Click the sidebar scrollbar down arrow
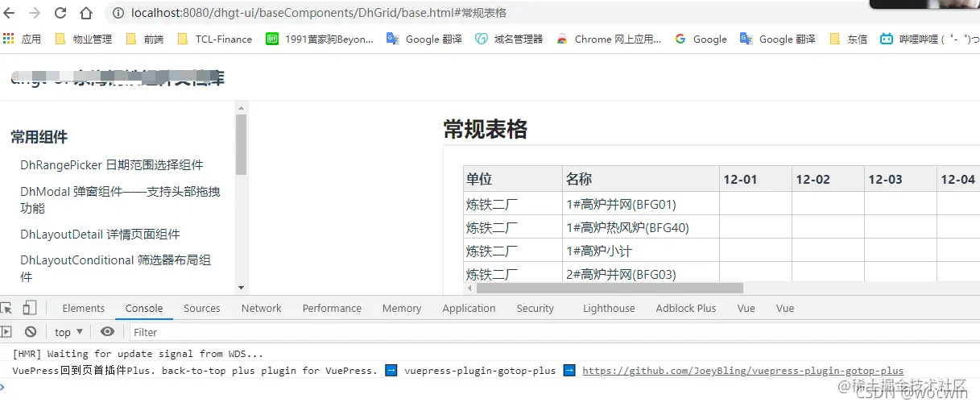 (241, 288)
